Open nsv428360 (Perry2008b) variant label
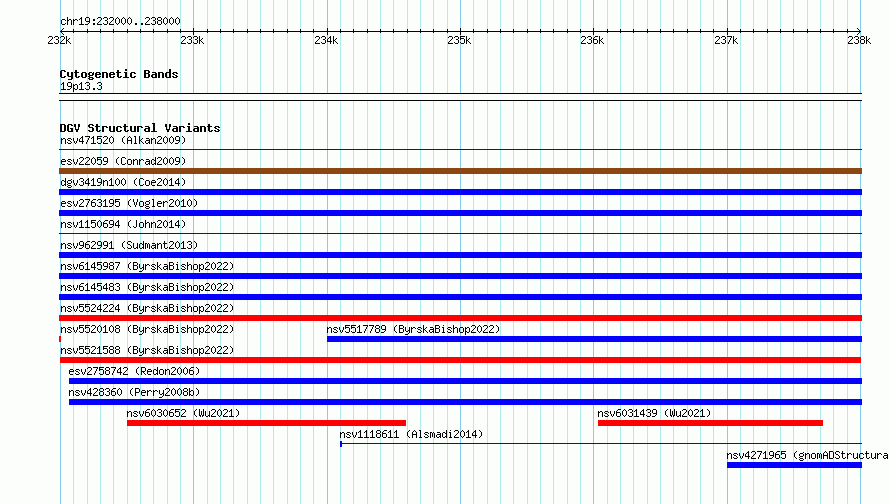890x504 pixels. (135, 392)
